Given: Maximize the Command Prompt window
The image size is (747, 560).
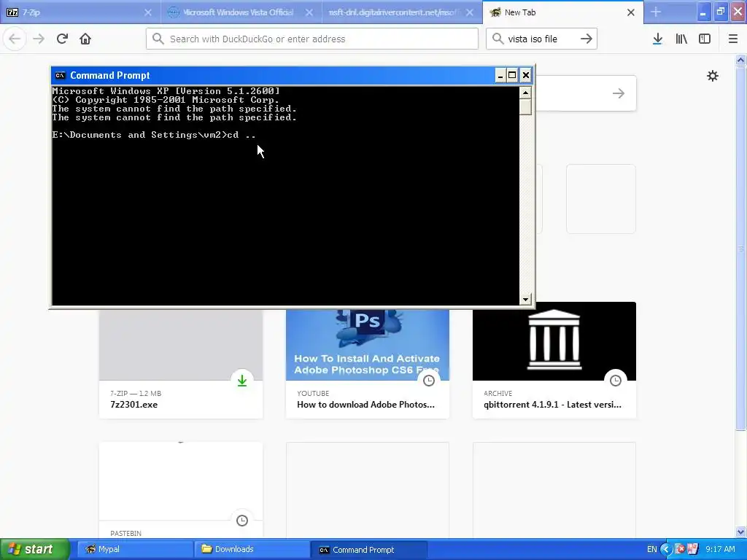Looking at the screenshot, I should tap(512, 75).
